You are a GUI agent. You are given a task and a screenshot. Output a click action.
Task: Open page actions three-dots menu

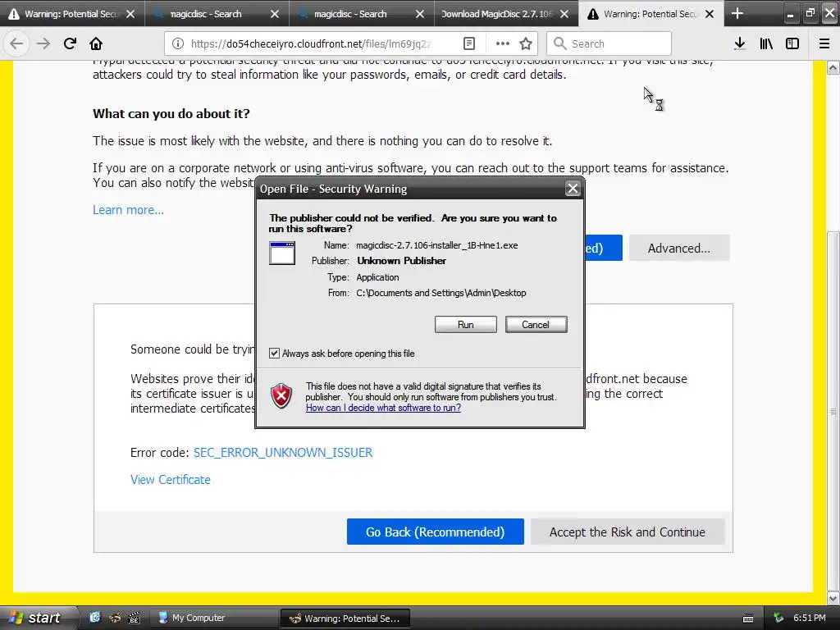(x=503, y=43)
